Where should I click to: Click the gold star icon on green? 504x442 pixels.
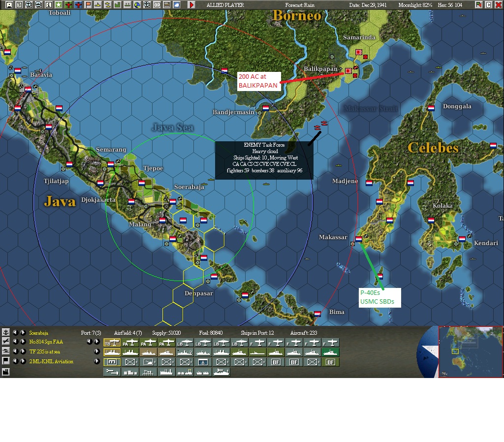(59, 5)
